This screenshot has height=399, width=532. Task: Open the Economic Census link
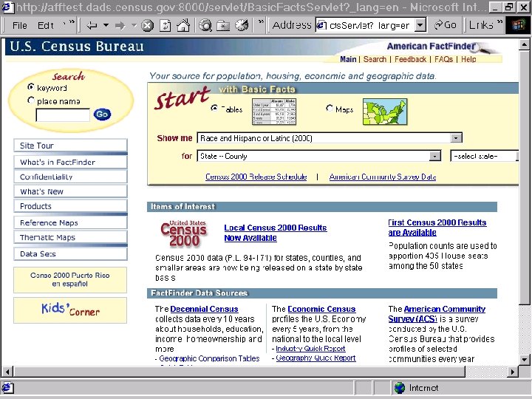[x=321, y=309]
